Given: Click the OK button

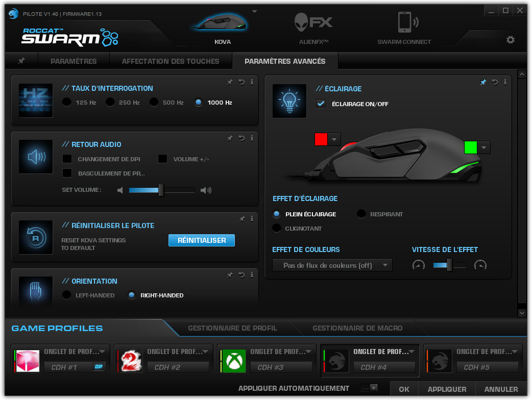Looking at the screenshot, I should coord(404,389).
